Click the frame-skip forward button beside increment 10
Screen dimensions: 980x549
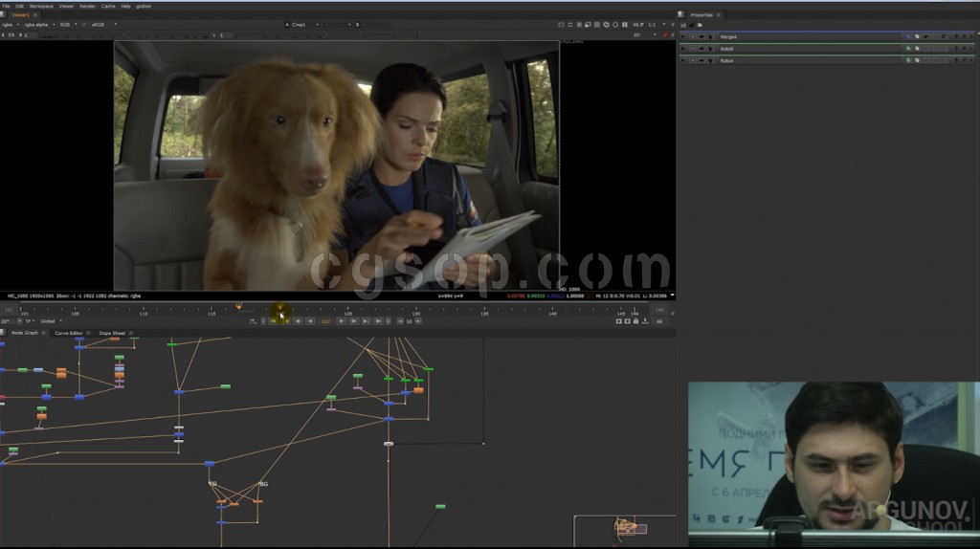(418, 321)
